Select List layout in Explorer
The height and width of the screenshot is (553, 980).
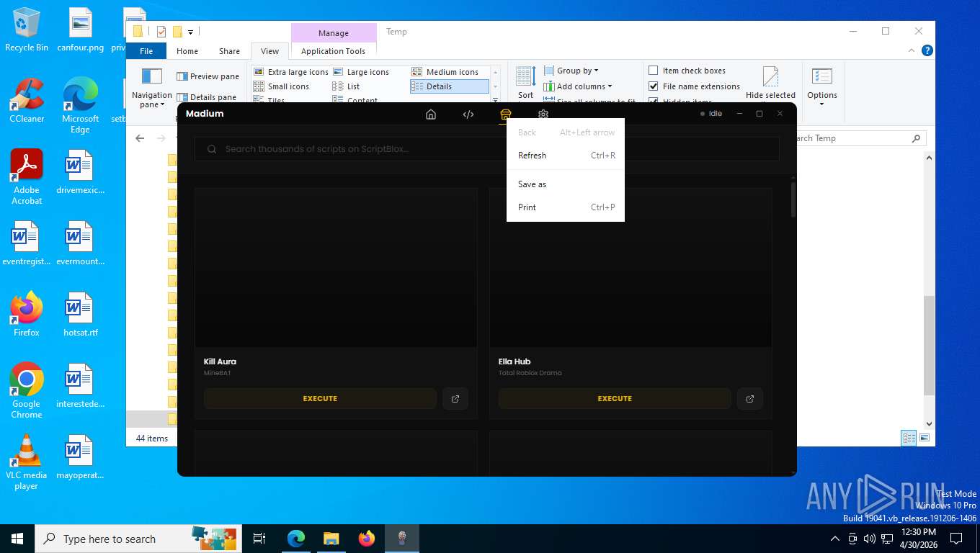(x=346, y=86)
